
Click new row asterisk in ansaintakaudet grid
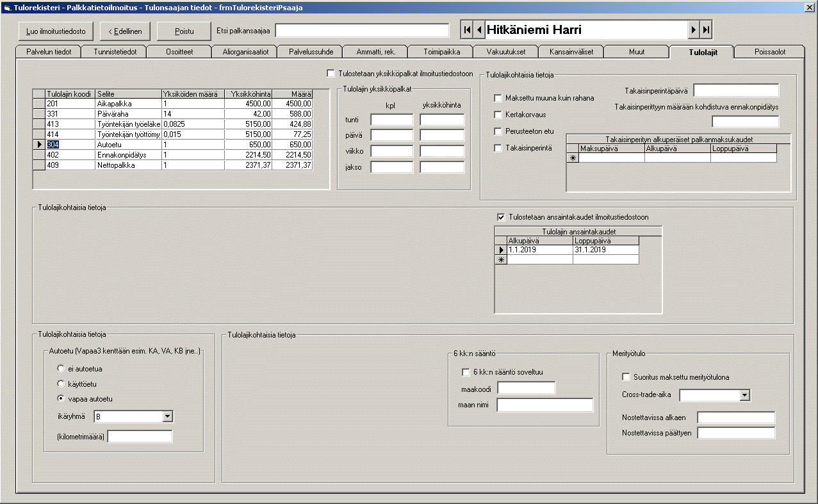[x=501, y=259]
